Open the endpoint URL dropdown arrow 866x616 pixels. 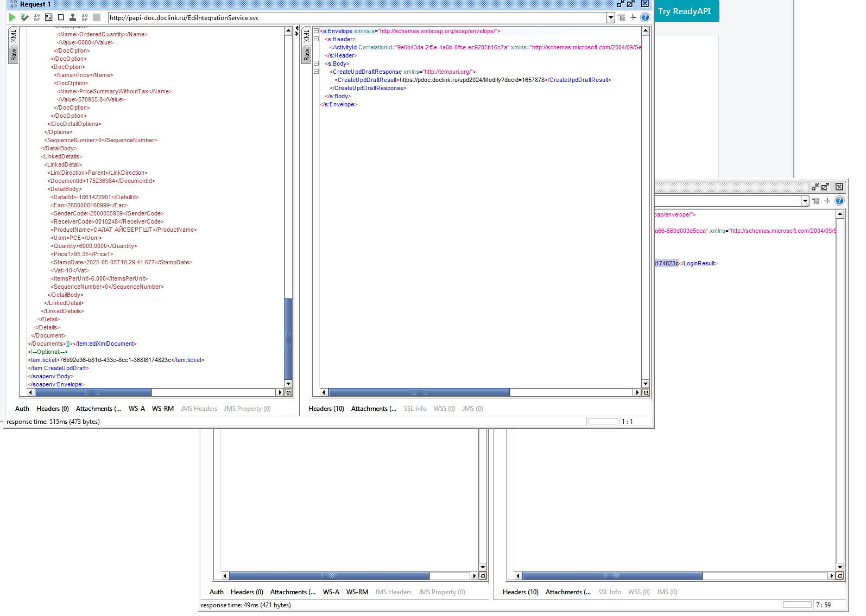[611, 17]
